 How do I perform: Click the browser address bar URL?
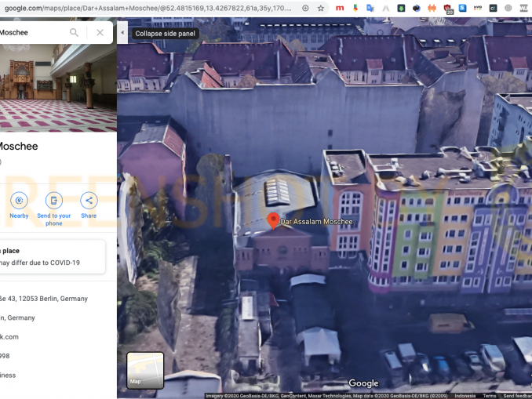[148, 8]
